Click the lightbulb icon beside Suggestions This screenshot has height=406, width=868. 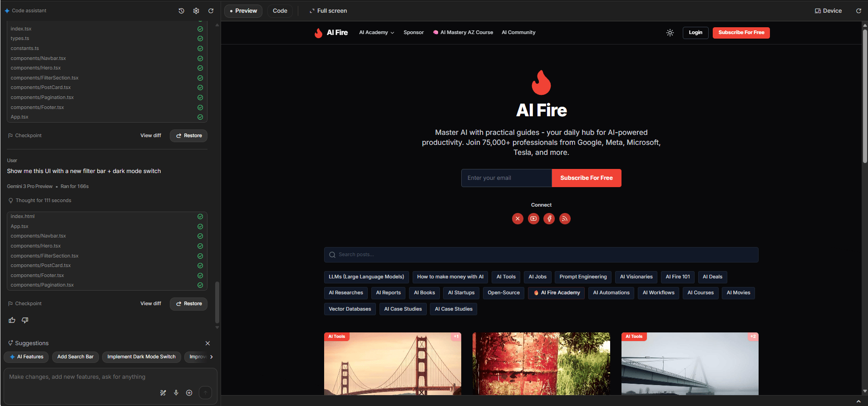10,343
